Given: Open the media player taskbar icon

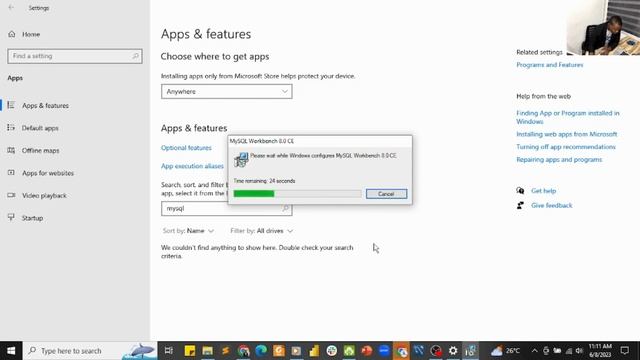Looking at the screenshot, I should (x=296, y=351).
